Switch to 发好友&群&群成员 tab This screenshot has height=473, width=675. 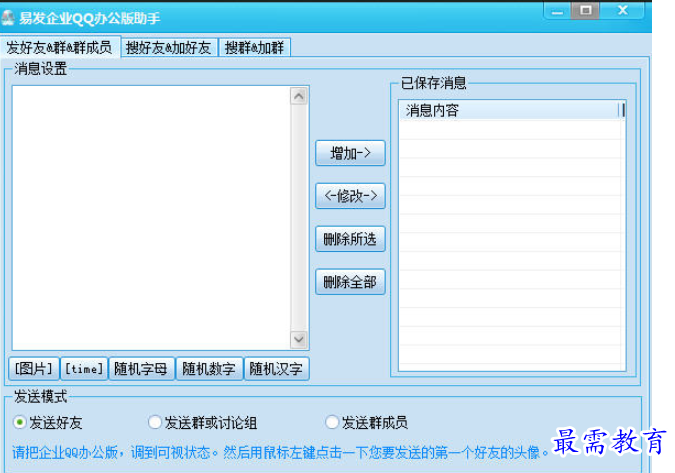click(59, 47)
